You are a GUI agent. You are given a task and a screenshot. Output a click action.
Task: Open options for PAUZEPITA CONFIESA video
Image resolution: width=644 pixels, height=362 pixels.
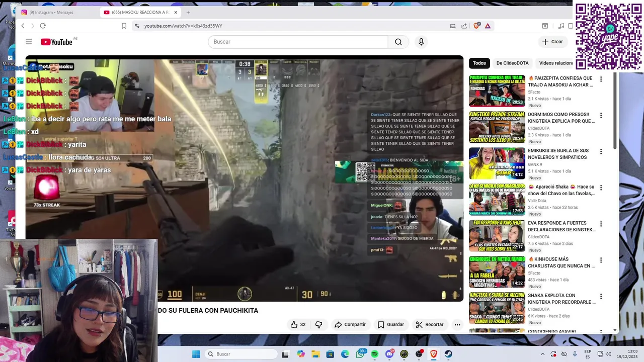tap(601, 79)
